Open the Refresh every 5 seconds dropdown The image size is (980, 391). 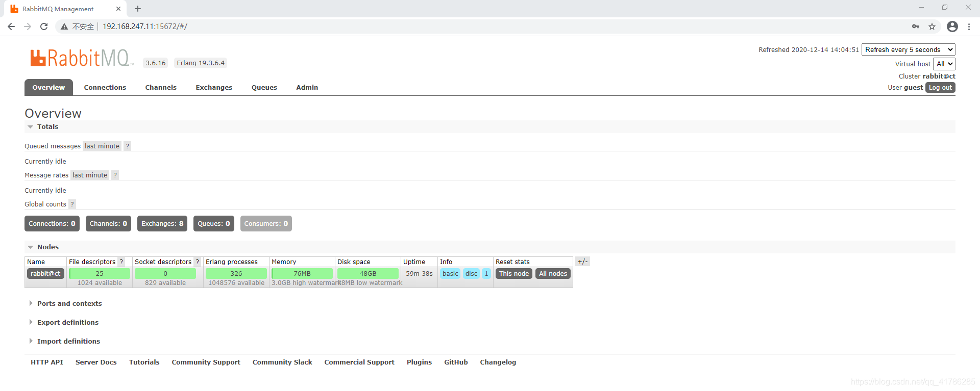pyautogui.click(x=909, y=49)
